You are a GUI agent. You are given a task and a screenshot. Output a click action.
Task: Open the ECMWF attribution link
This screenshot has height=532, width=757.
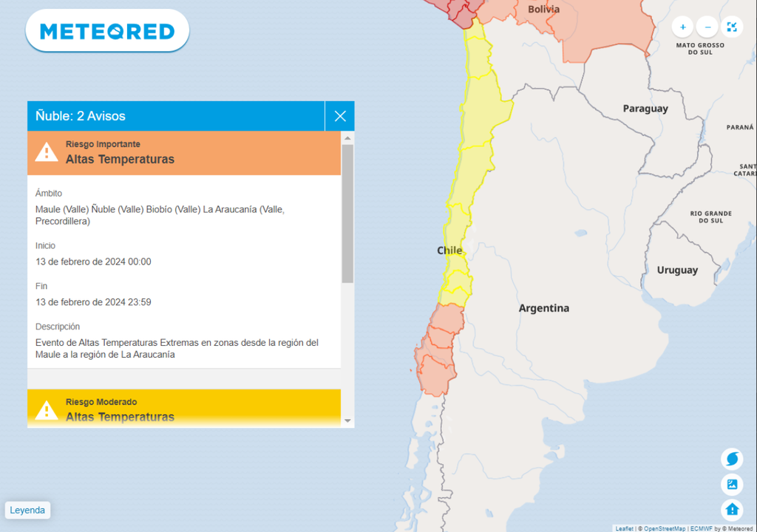(701, 528)
